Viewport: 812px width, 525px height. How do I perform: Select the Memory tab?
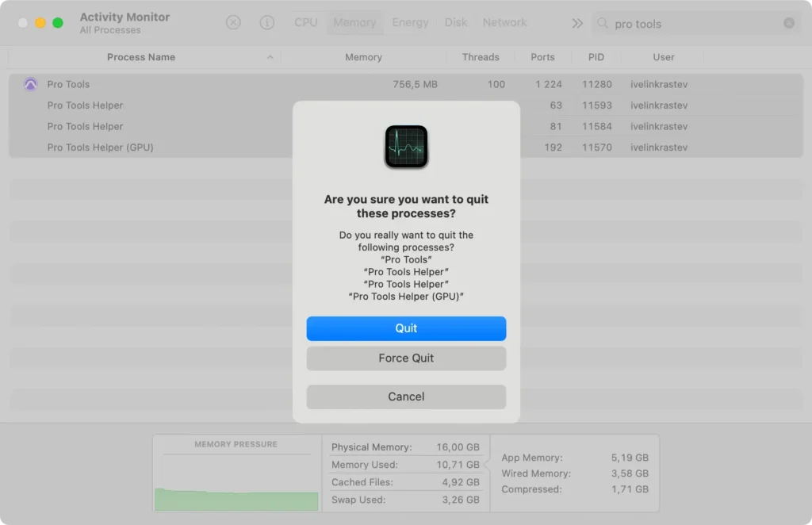[x=354, y=23]
